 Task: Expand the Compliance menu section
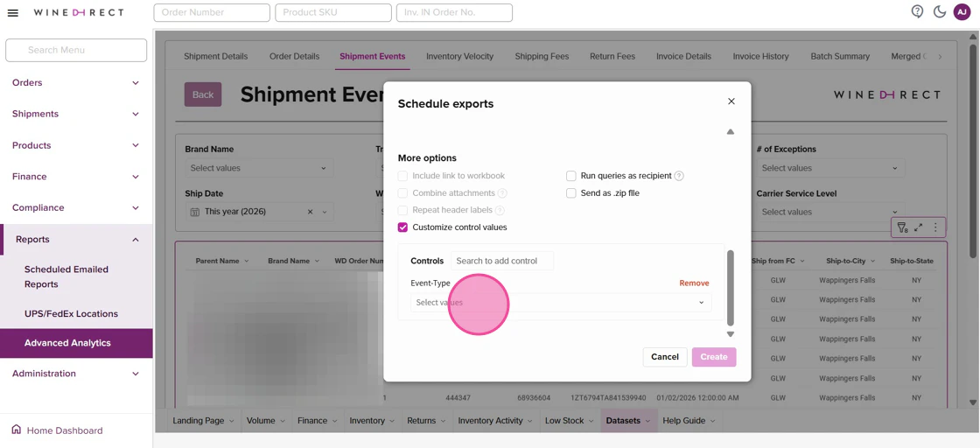coord(76,207)
